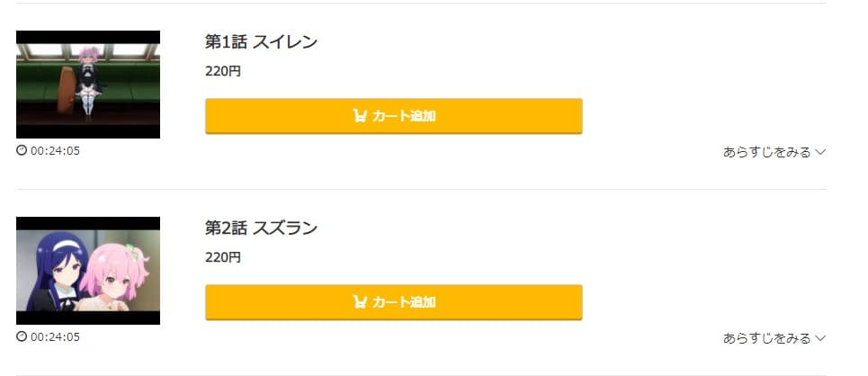The width and height of the screenshot is (868, 376).
Task: Open the 第2話 スズラン episode title
Action: pos(261,228)
